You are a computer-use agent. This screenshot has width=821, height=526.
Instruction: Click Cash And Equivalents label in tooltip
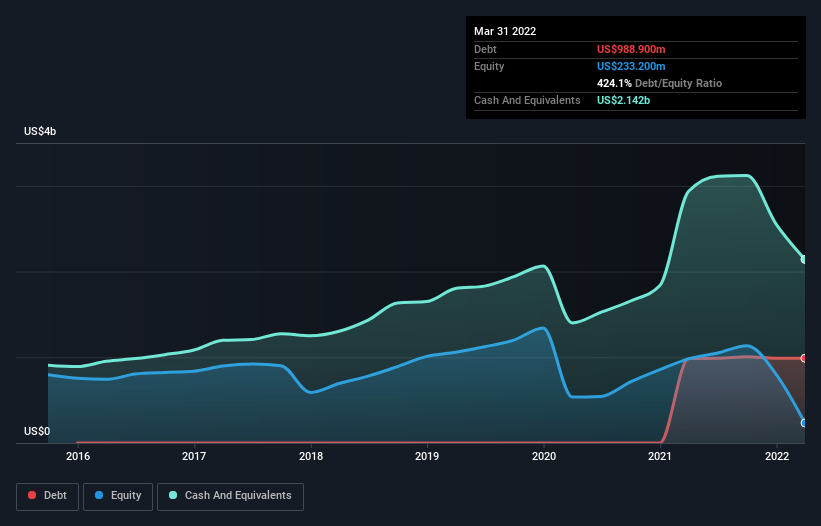coord(527,100)
